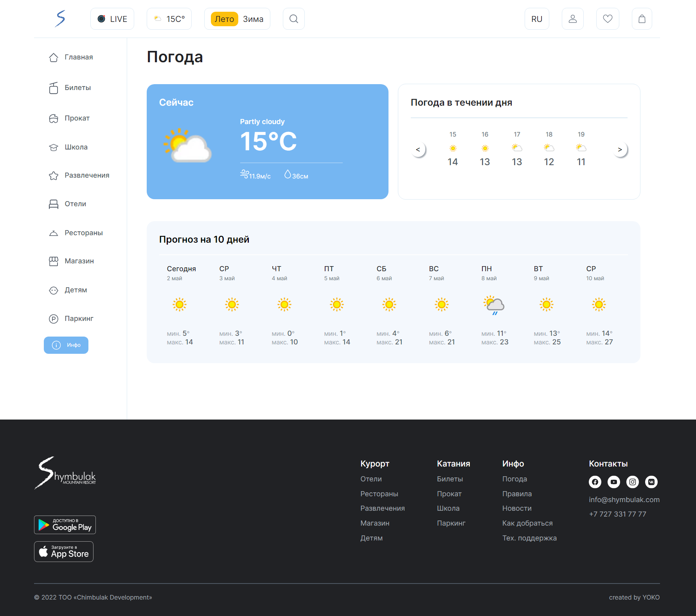
Task: Click the Google Play download badge
Action: click(65, 524)
